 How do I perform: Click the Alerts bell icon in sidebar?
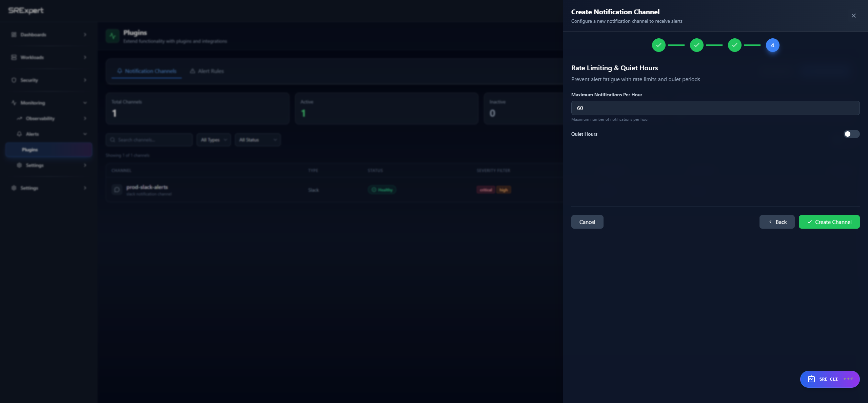(x=19, y=134)
